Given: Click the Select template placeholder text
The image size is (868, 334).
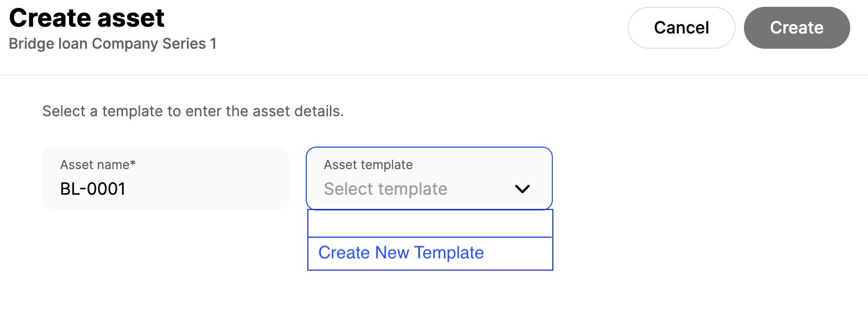Looking at the screenshot, I should [385, 189].
